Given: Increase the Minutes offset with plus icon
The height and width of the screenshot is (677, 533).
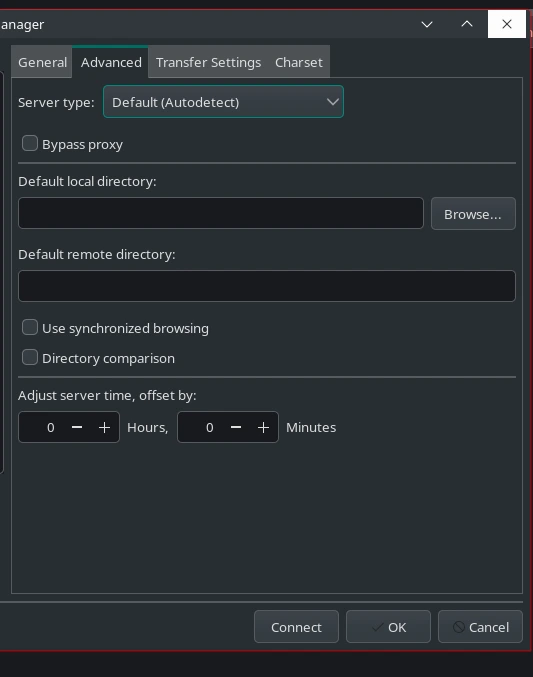Looking at the screenshot, I should coord(263,427).
